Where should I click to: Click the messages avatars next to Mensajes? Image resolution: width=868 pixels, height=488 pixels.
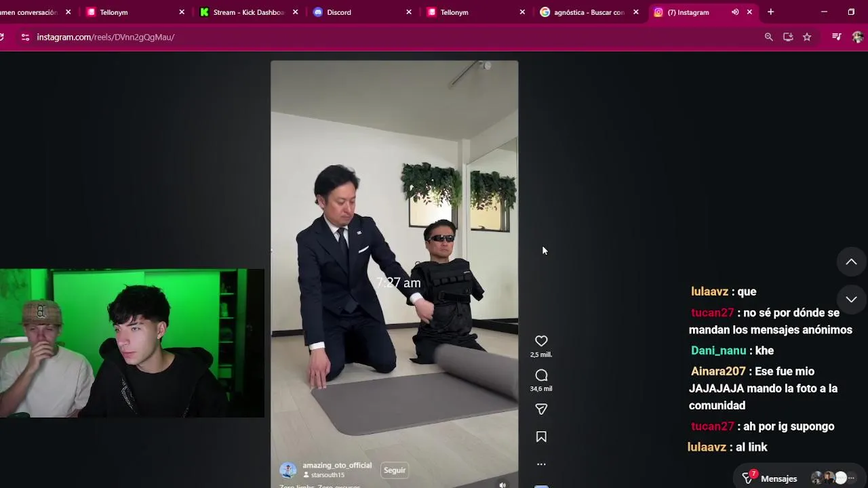click(x=833, y=477)
